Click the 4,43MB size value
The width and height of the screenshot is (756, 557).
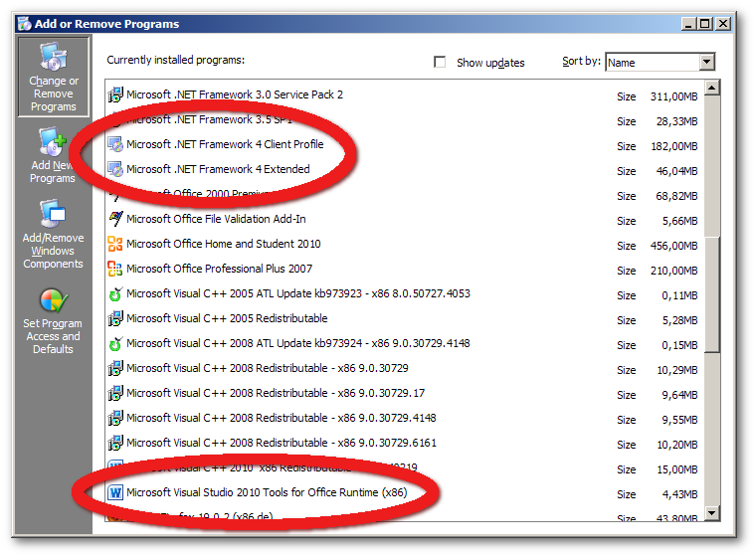679,494
